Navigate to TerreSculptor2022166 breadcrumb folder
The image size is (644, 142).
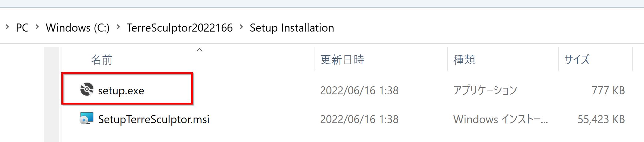point(180,28)
